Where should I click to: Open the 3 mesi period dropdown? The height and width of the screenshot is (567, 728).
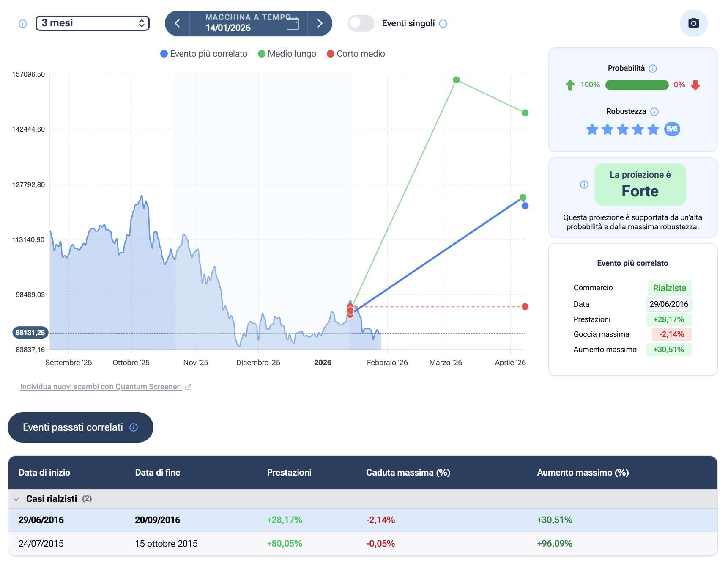pos(93,23)
